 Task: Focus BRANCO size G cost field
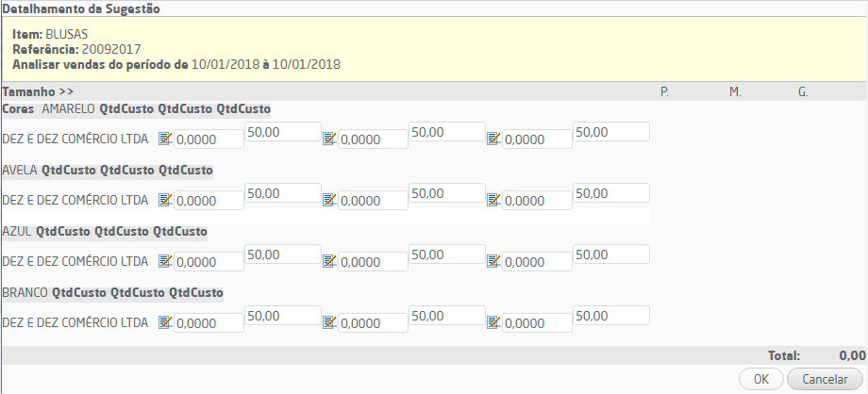611,316
